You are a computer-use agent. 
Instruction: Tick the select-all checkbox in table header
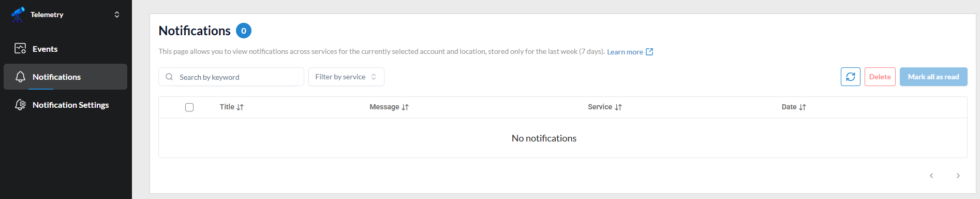pos(189,107)
